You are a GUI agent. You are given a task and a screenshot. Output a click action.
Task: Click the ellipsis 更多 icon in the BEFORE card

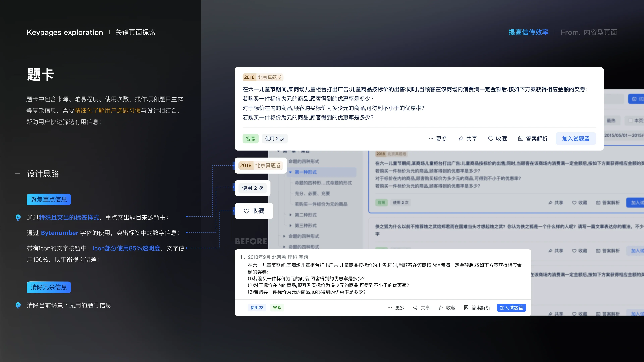point(389,308)
